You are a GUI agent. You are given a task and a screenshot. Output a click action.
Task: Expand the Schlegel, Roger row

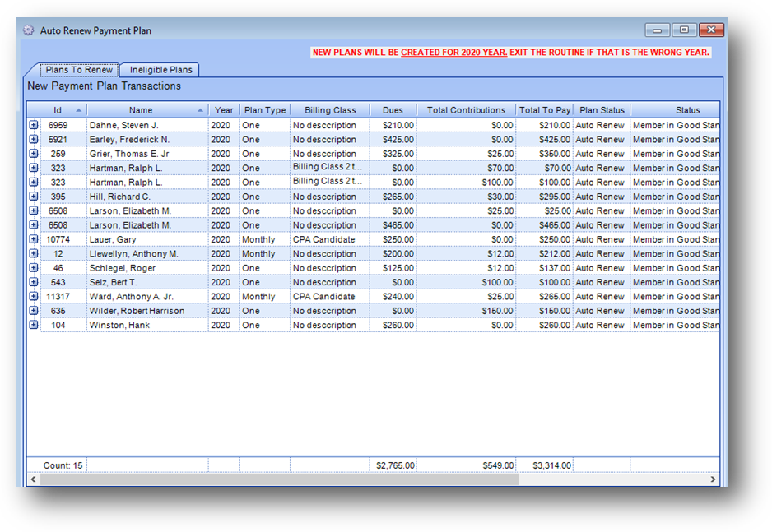(34, 267)
